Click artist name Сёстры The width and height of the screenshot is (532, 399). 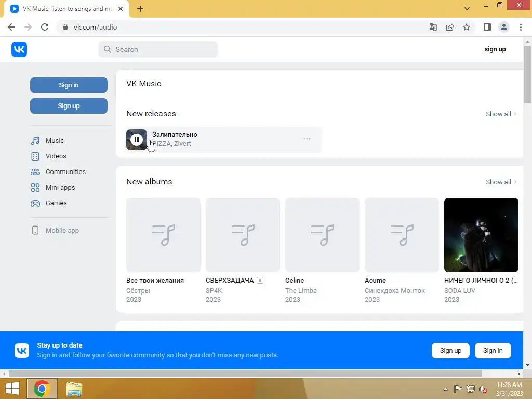coord(138,291)
